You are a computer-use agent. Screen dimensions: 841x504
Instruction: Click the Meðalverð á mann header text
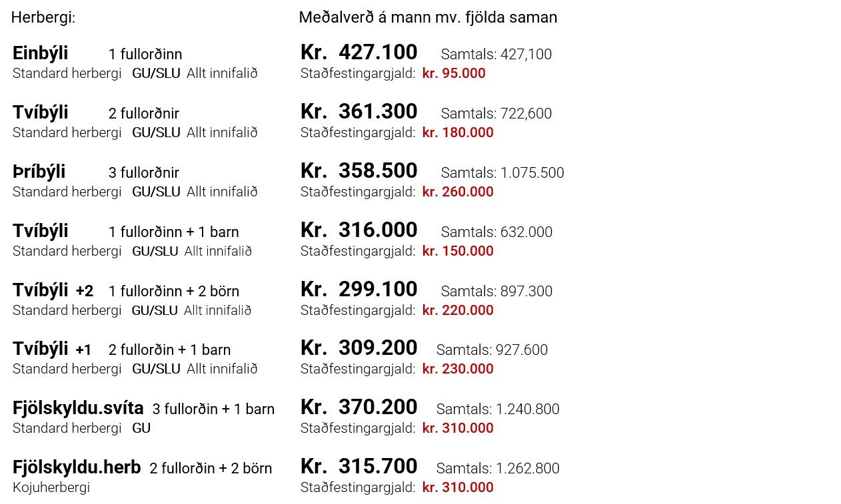tap(428, 17)
